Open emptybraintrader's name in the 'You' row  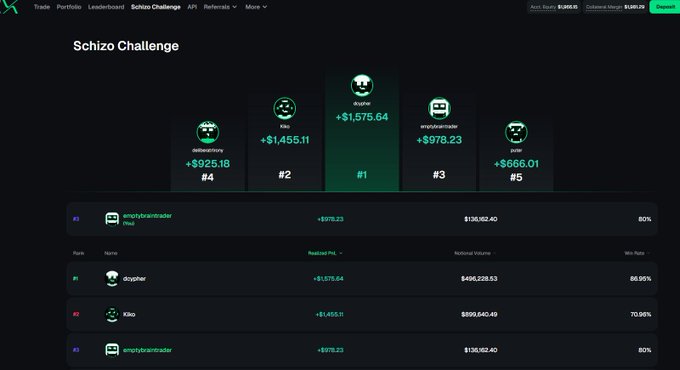pyautogui.click(x=147, y=216)
